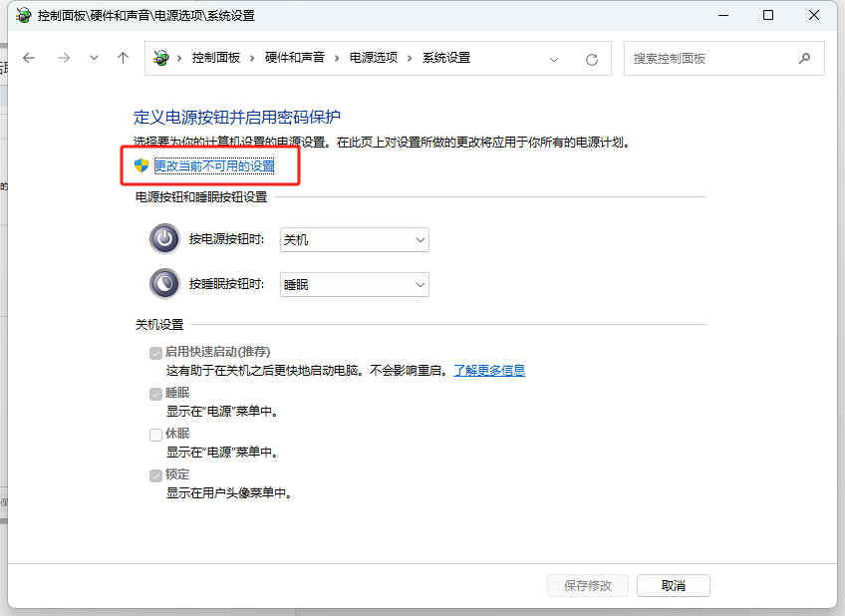
Task: Toggle the 启用快速启动 checkbox
Action: (x=155, y=353)
